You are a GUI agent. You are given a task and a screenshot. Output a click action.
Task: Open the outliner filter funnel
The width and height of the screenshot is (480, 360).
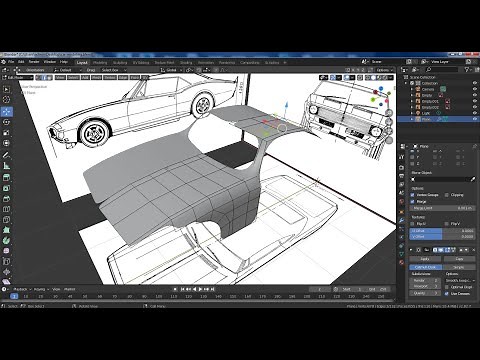pos(467,70)
